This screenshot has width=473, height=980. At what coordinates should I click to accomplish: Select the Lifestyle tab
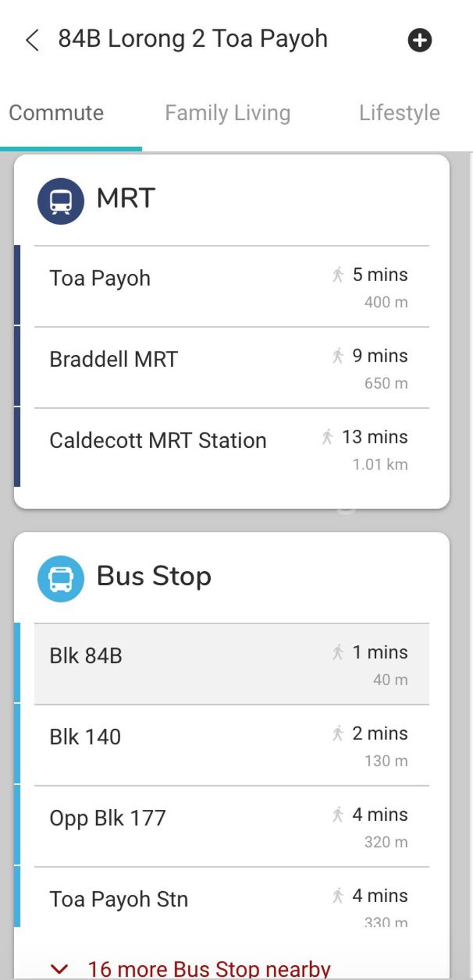point(399,113)
